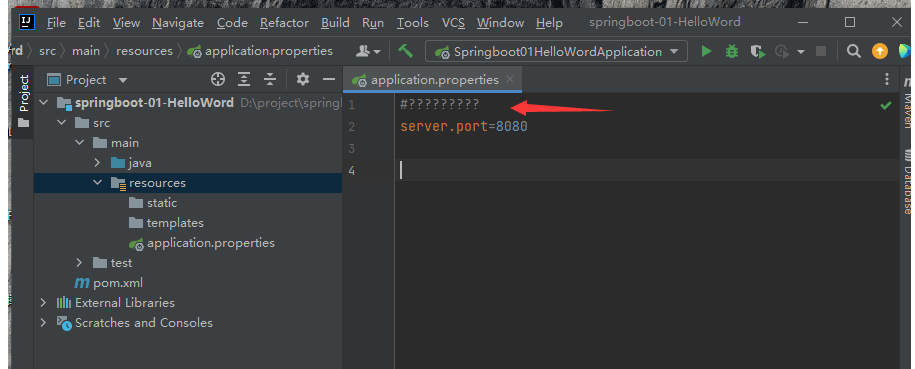Toggle the Project tool window side tab
This screenshot has width=915, height=369.
[x=23, y=93]
